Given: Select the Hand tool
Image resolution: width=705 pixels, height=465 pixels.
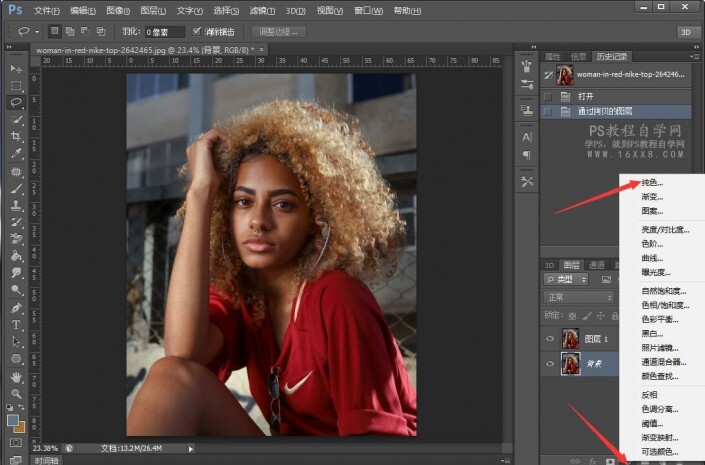Looking at the screenshot, I should click(x=16, y=377).
